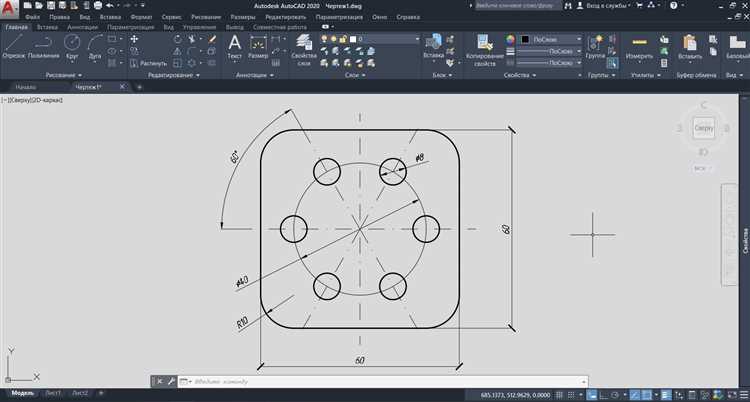Open the Справка menu
Screen dimensions: 750x402
408,17
